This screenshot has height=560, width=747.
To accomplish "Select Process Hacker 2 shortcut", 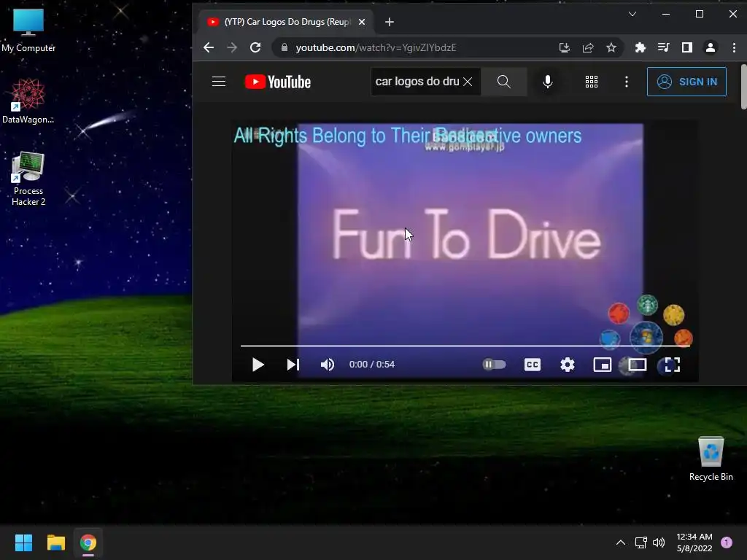I will pos(28,179).
